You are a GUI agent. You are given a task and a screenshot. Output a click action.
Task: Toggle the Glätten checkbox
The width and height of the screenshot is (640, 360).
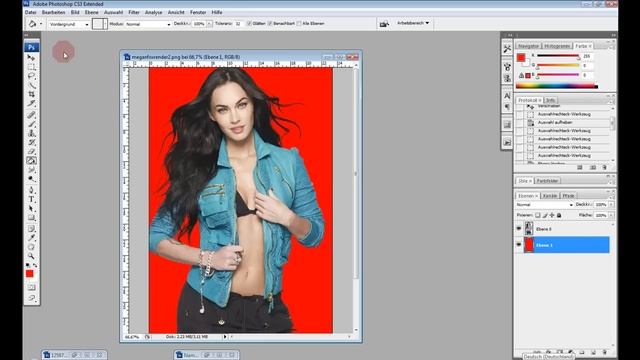pyautogui.click(x=249, y=24)
